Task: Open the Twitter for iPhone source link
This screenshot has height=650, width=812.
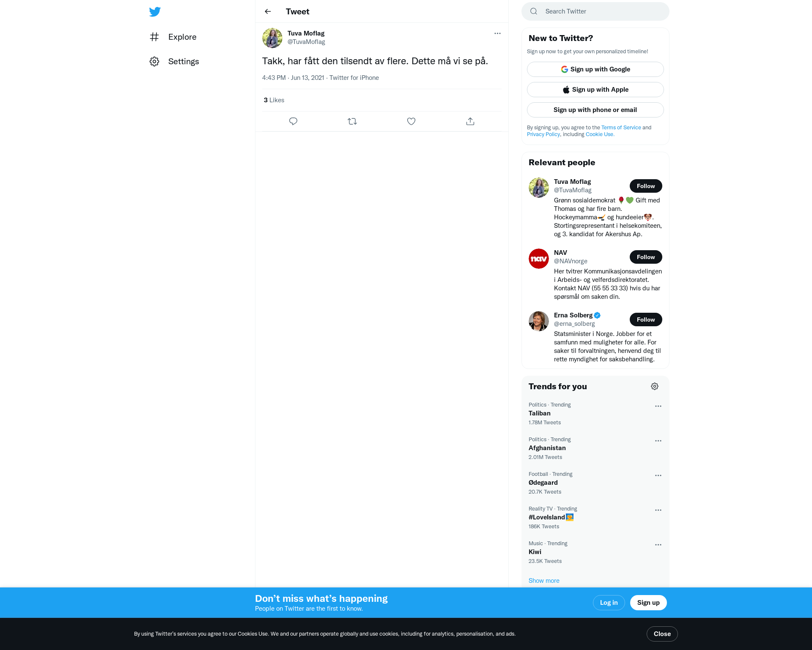Action: pos(354,78)
